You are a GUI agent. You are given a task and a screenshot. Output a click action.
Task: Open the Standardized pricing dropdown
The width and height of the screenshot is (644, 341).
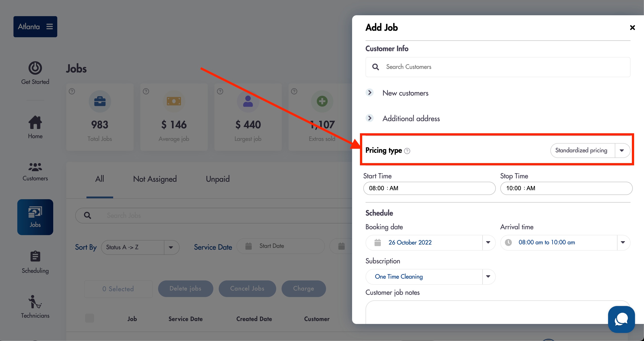click(x=590, y=150)
